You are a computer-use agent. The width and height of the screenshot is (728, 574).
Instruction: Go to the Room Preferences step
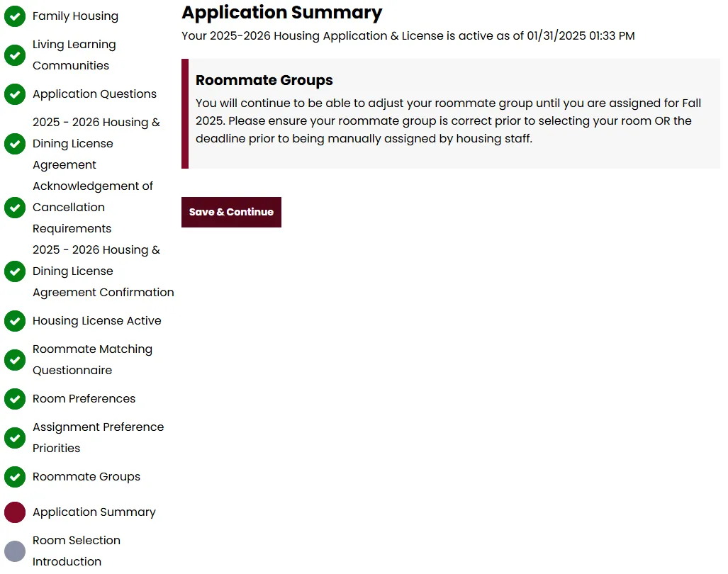tap(84, 398)
